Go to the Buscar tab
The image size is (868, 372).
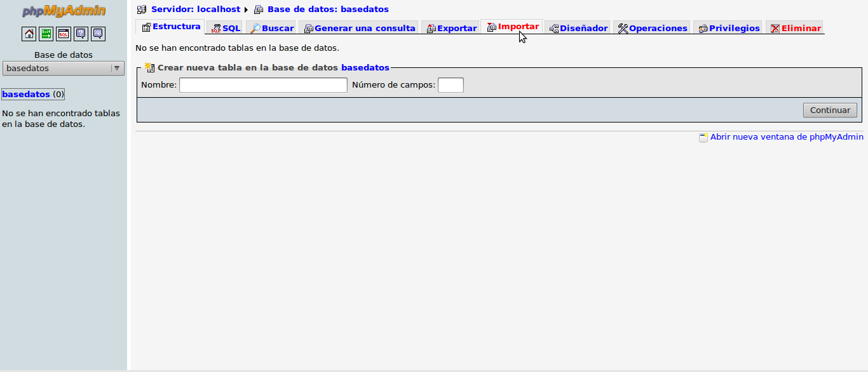pyautogui.click(x=271, y=28)
